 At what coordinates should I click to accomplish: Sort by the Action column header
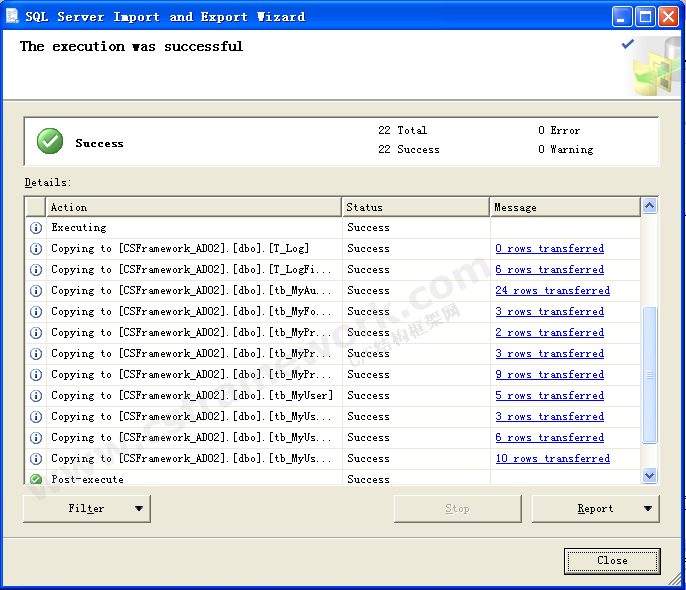pyautogui.click(x=193, y=207)
